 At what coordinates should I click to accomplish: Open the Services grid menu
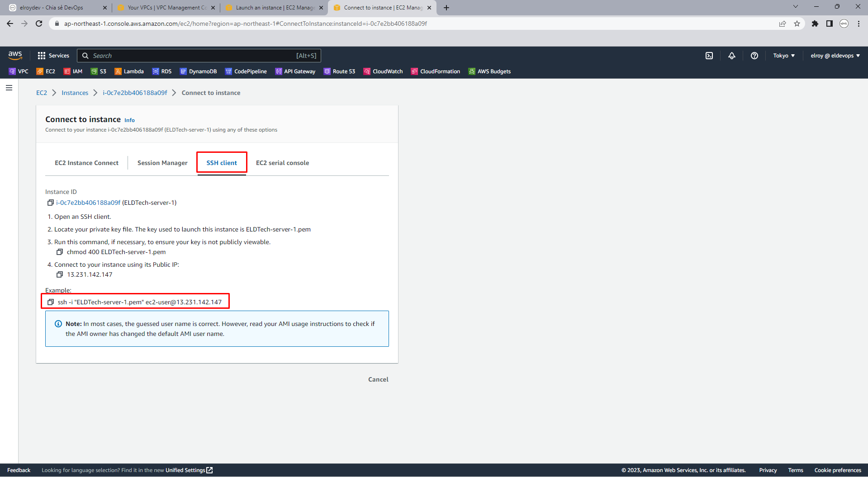tap(53, 56)
